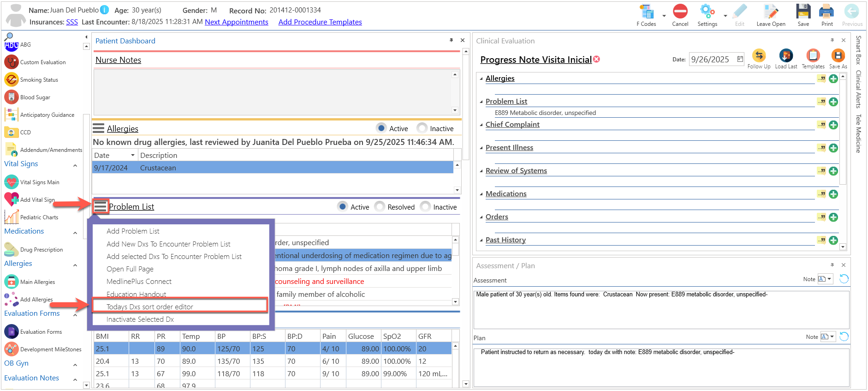Remove Progress Note with red x icon
The width and height of the screenshot is (868, 391).
(x=596, y=59)
